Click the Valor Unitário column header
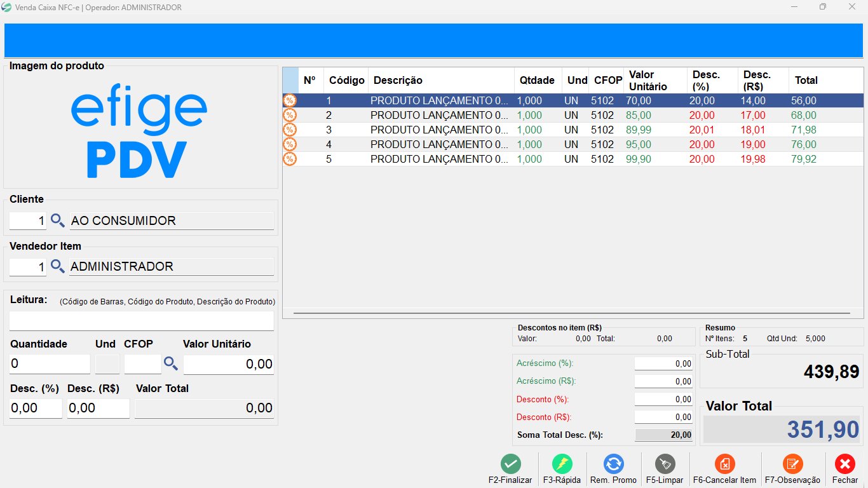This screenshot has width=868, height=488. pos(655,80)
